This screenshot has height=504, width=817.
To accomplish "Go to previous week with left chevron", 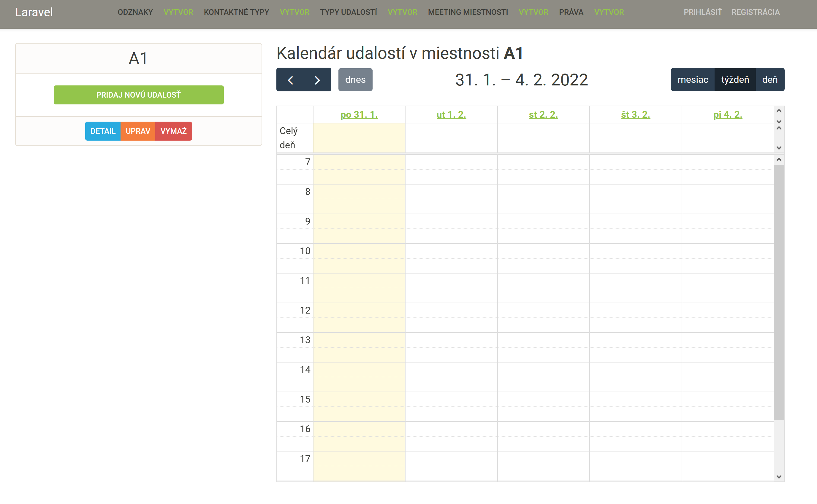I will click(x=290, y=80).
